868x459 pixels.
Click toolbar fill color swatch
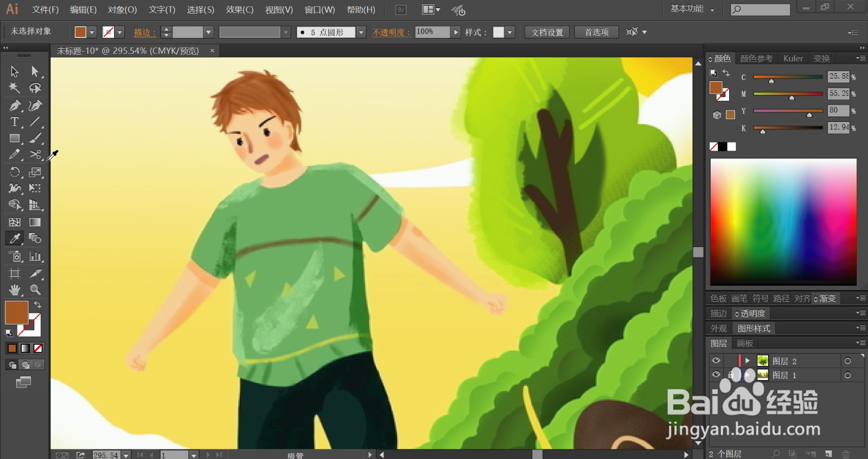[16, 313]
